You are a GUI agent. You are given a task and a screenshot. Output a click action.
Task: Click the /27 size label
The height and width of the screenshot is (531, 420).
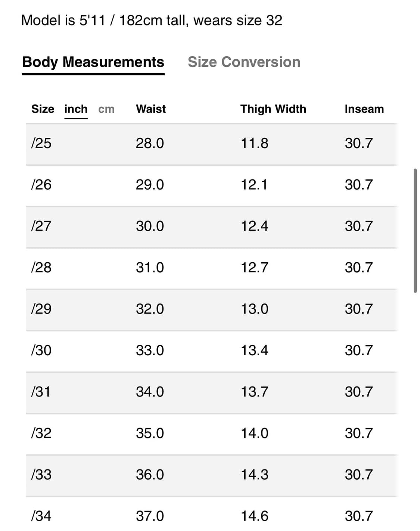pyautogui.click(x=41, y=226)
